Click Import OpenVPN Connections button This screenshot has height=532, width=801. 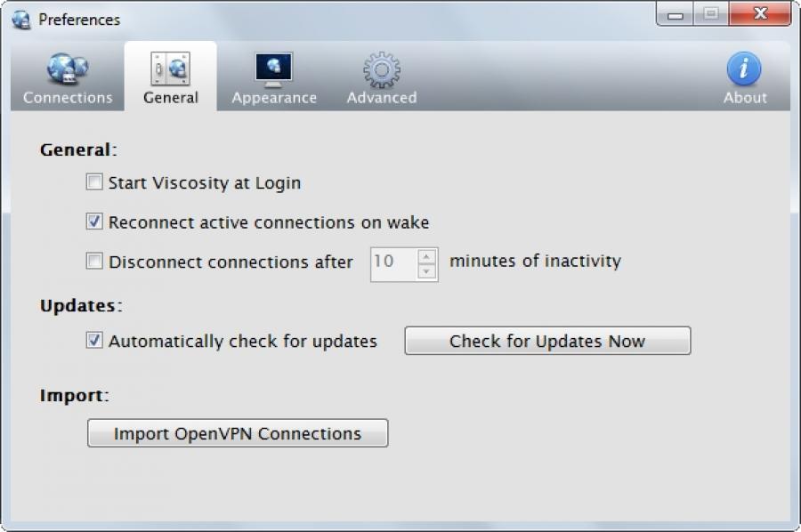coord(238,433)
